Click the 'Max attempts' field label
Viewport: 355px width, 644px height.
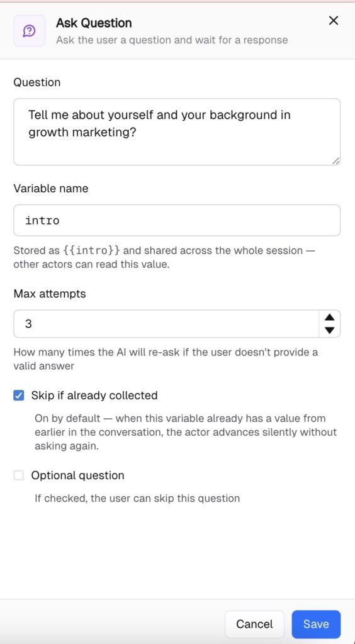[x=50, y=294]
